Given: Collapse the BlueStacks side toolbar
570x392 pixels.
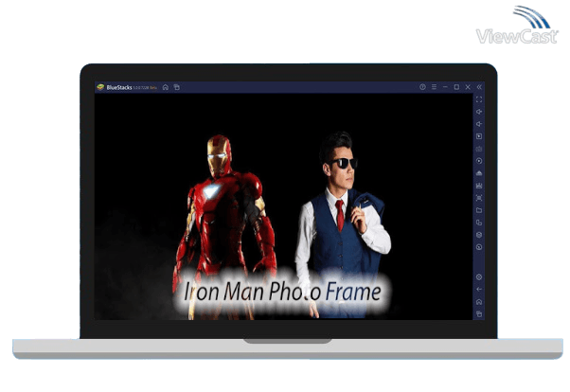Looking at the screenshot, I should [479, 87].
